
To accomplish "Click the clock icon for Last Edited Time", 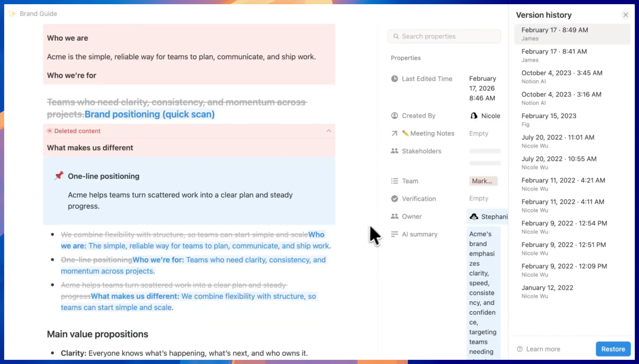I will coord(394,79).
